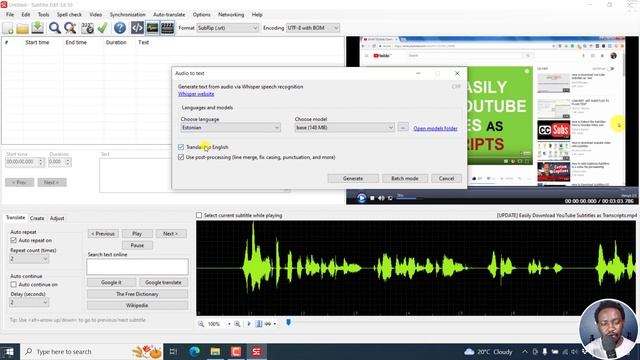Uncheck Translate to English checkbox
Image resolution: width=640 pixels, height=360 pixels.
point(181,147)
